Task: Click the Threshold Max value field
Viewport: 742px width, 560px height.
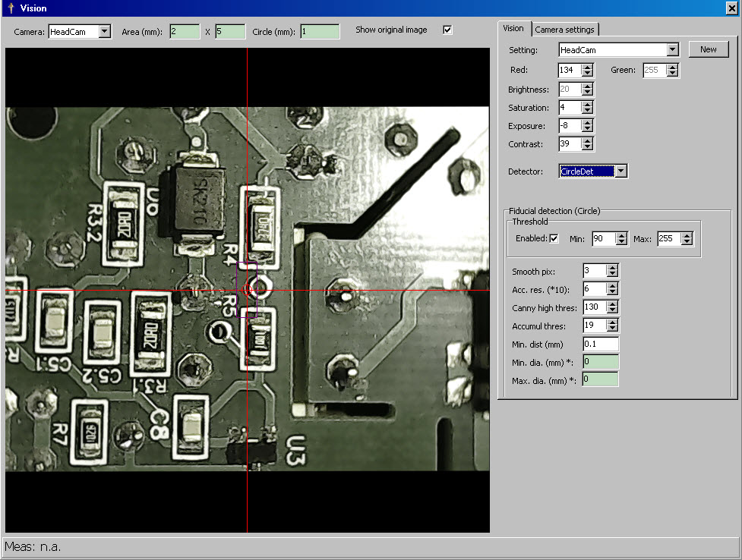Action: (669, 238)
